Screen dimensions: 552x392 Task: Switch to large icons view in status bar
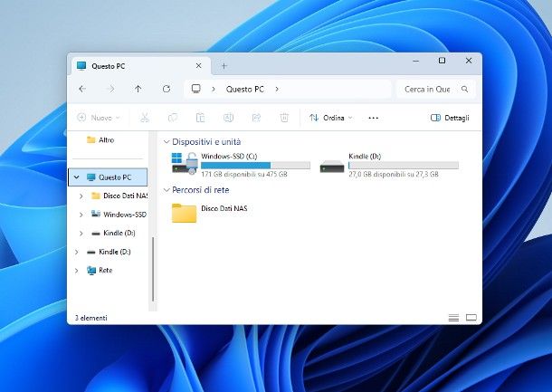pos(471,318)
